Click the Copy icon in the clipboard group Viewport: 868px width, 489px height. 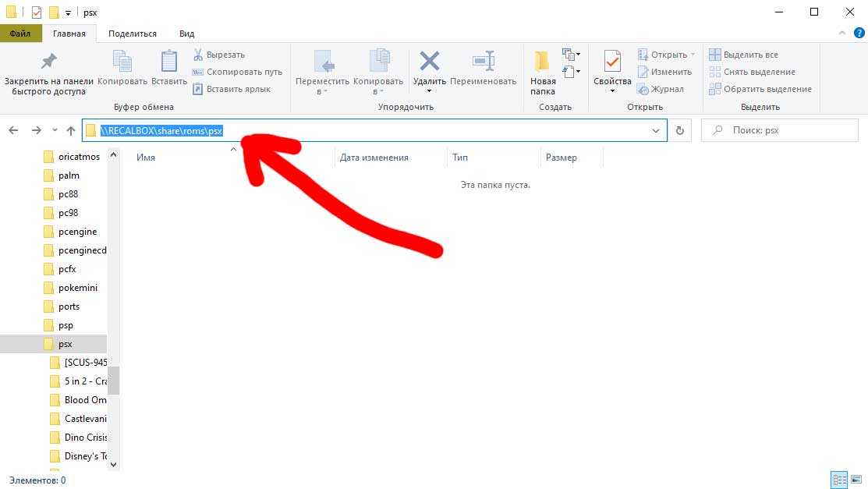122,62
